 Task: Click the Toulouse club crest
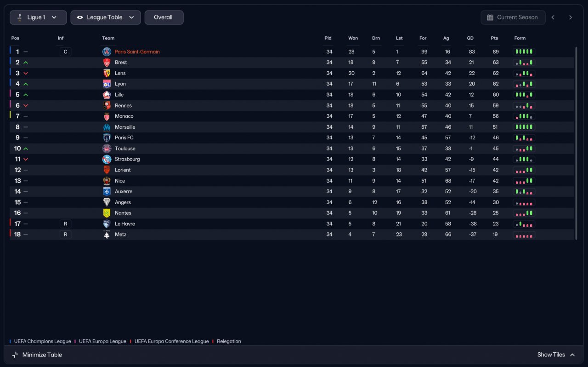click(x=107, y=149)
